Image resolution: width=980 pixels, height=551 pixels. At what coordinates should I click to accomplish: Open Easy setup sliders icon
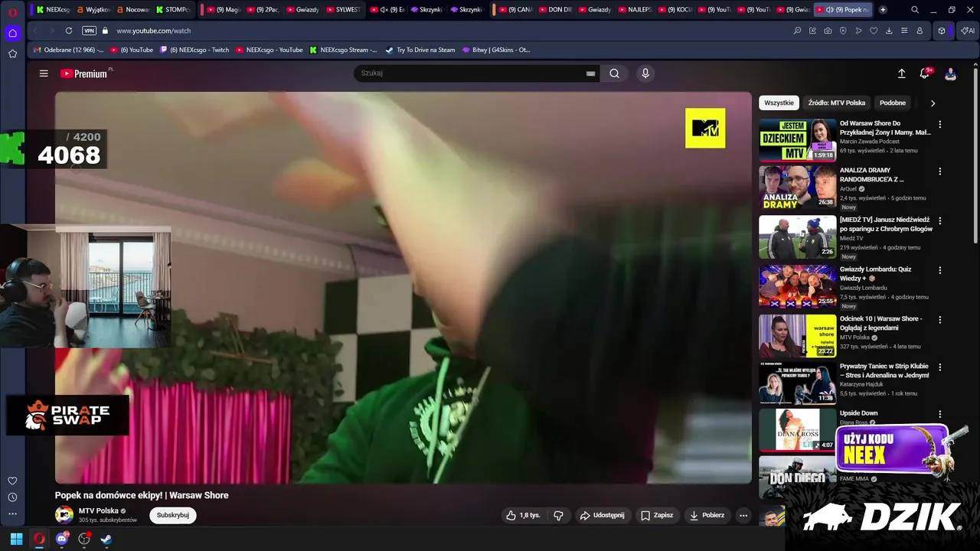pyautogui.click(x=904, y=31)
